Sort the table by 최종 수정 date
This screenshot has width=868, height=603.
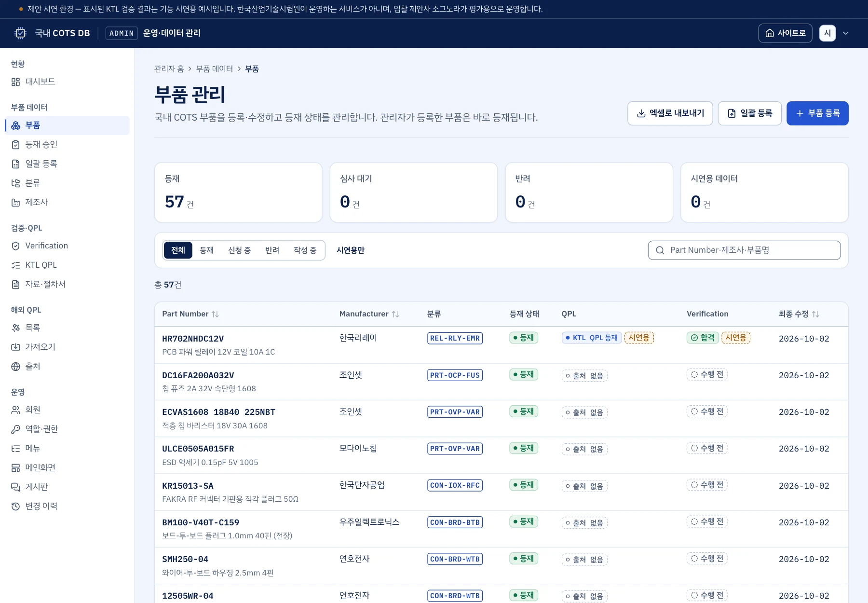[799, 314]
